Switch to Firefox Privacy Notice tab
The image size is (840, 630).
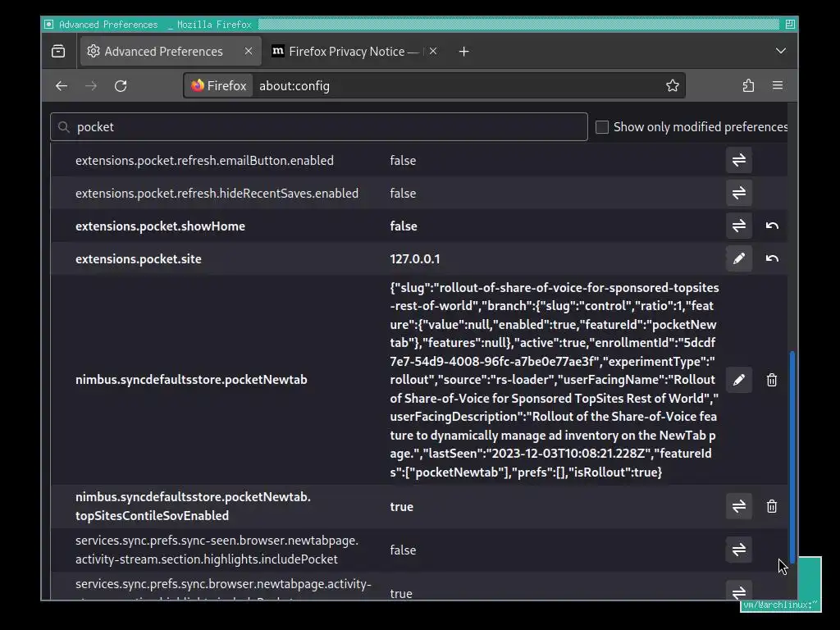click(x=354, y=52)
